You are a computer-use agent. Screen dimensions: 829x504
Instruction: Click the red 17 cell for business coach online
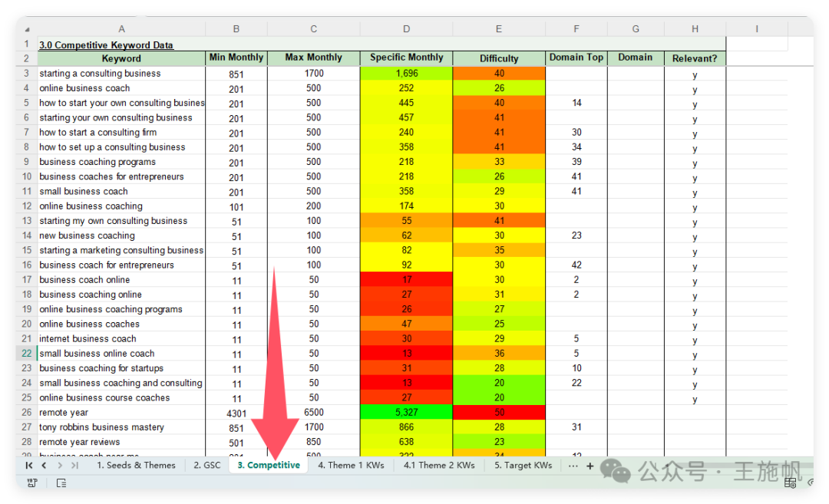pos(406,279)
